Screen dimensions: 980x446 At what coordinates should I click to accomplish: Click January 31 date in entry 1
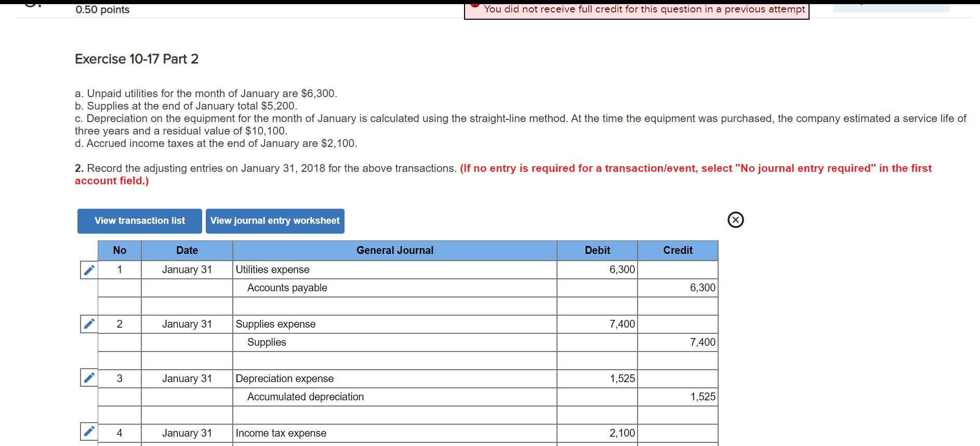(x=187, y=269)
